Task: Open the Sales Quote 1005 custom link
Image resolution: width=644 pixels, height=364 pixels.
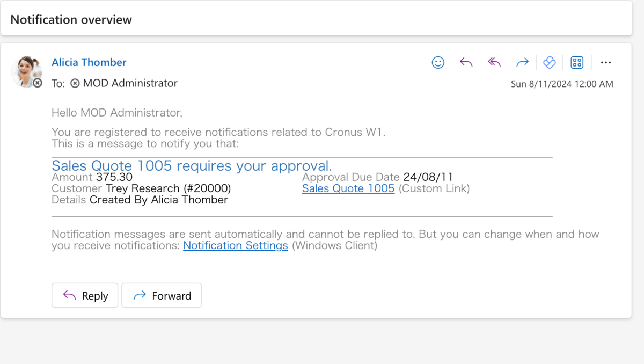Action: click(348, 188)
